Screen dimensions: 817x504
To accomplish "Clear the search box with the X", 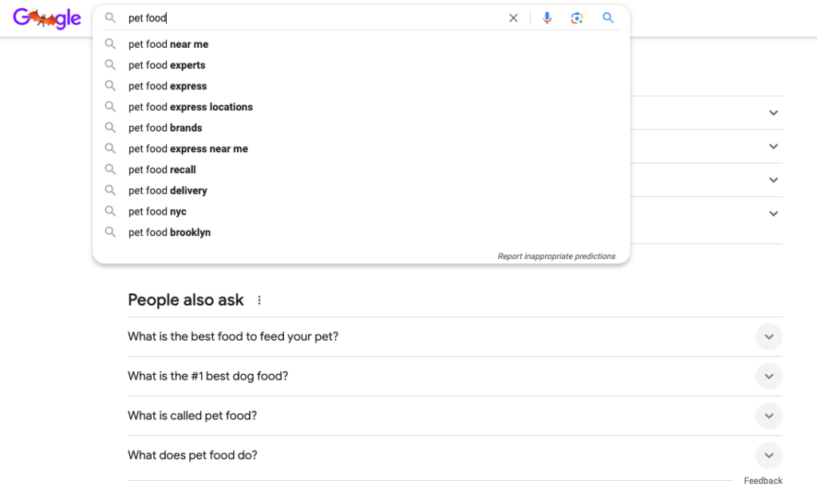I will (513, 18).
